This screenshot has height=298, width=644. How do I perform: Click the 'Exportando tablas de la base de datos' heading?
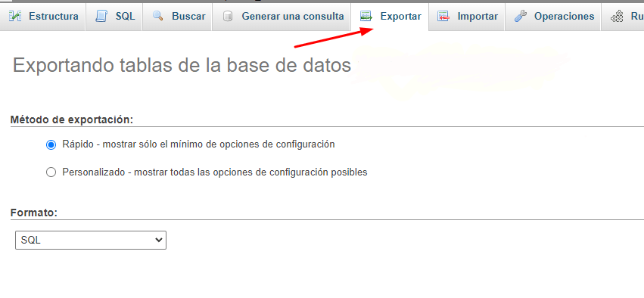click(x=182, y=65)
